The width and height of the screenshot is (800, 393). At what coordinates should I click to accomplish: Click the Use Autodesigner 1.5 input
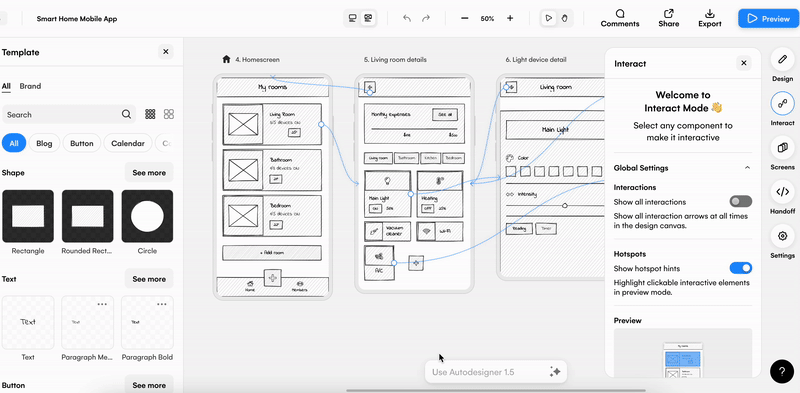pyautogui.click(x=488, y=372)
